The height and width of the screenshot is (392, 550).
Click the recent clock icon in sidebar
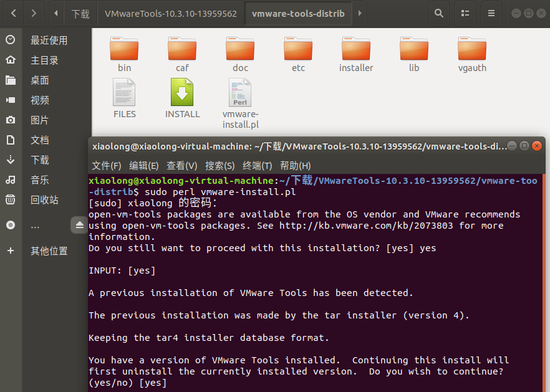(x=11, y=40)
